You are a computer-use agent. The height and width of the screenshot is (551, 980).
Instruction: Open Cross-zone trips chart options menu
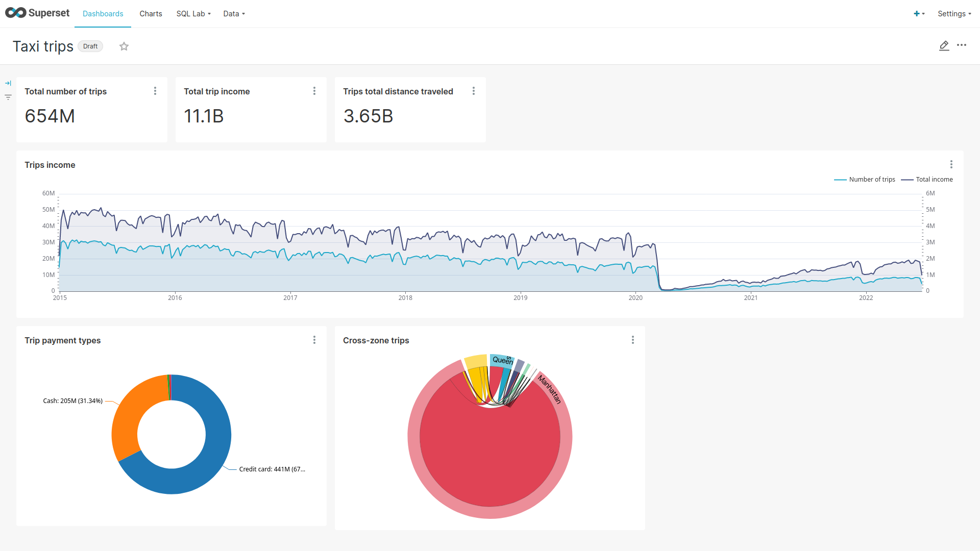(x=632, y=340)
